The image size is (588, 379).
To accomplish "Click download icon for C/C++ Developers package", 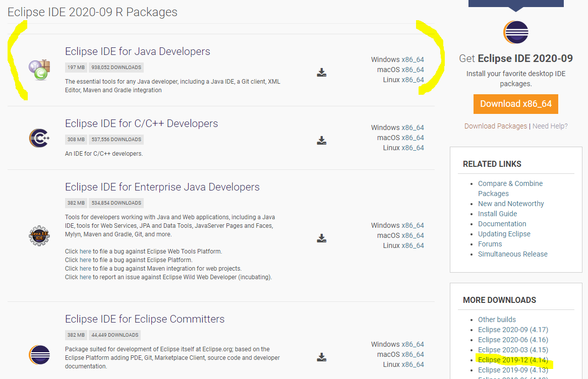I will pos(321,141).
